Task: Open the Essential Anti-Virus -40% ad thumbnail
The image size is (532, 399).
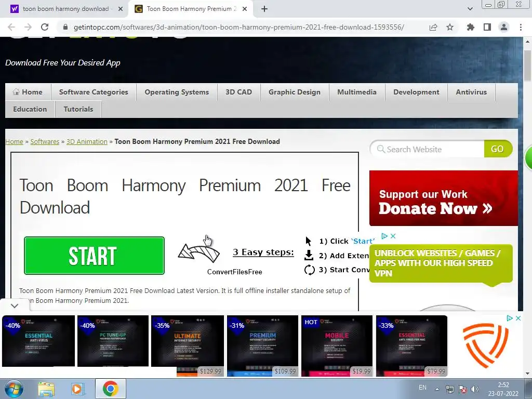Action: (x=38, y=341)
